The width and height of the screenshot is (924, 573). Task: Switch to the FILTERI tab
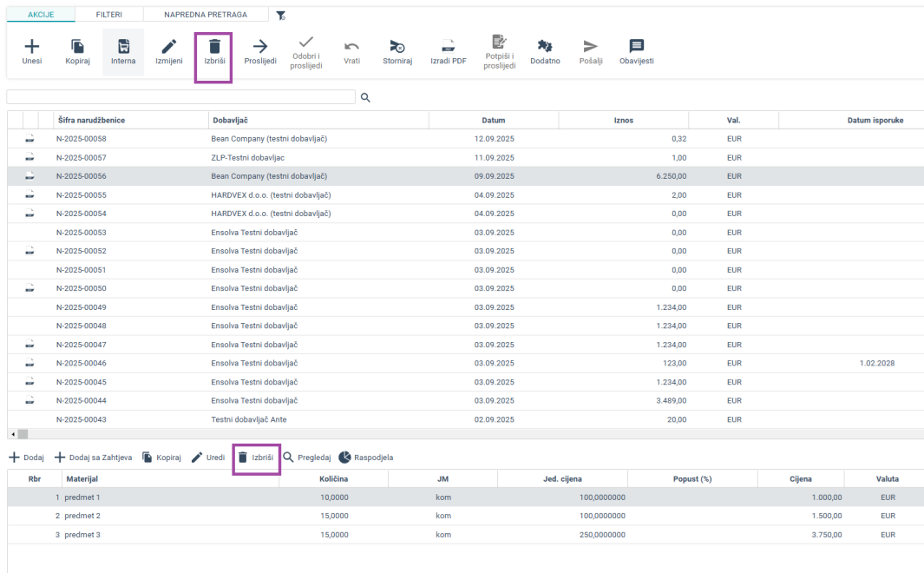108,15
